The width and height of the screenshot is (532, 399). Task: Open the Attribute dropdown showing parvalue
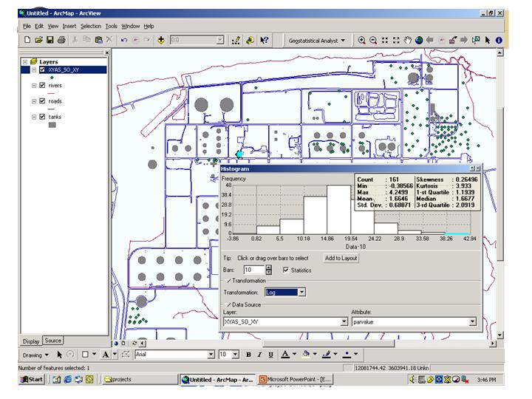472,321
